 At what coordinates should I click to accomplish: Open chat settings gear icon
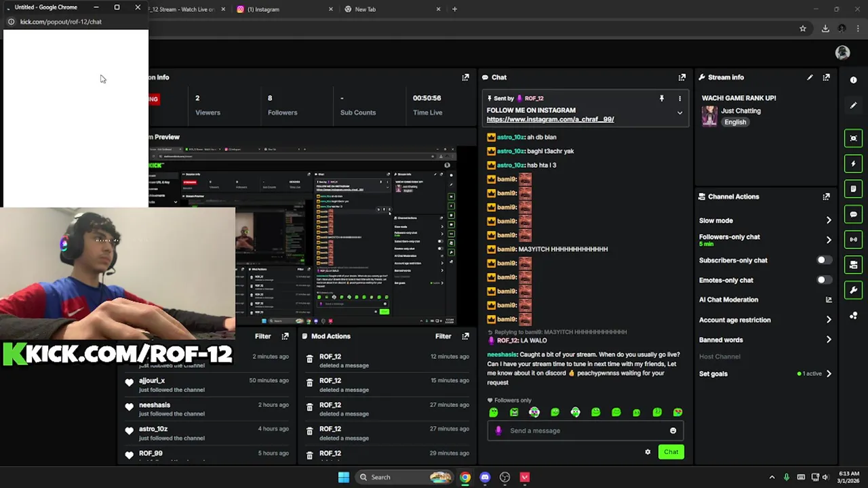pos(648,452)
